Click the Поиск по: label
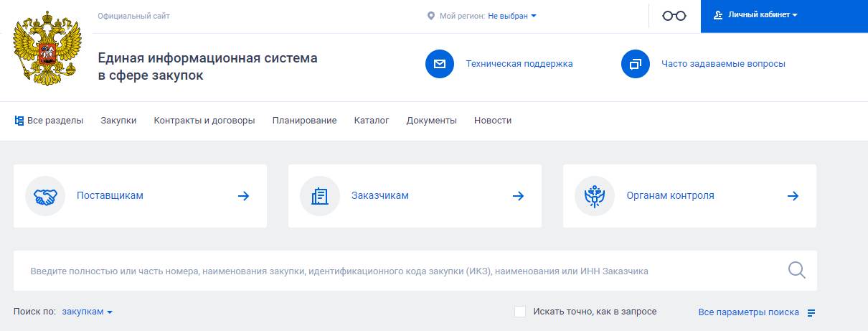Image resolution: width=868 pixels, height=331 pixels. pos(34,312)
